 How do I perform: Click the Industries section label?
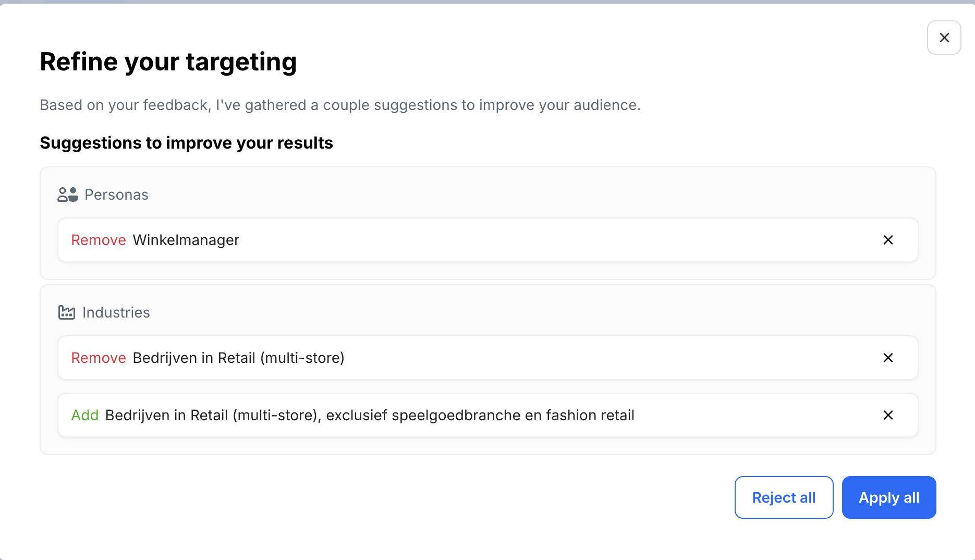pos(116,312)
